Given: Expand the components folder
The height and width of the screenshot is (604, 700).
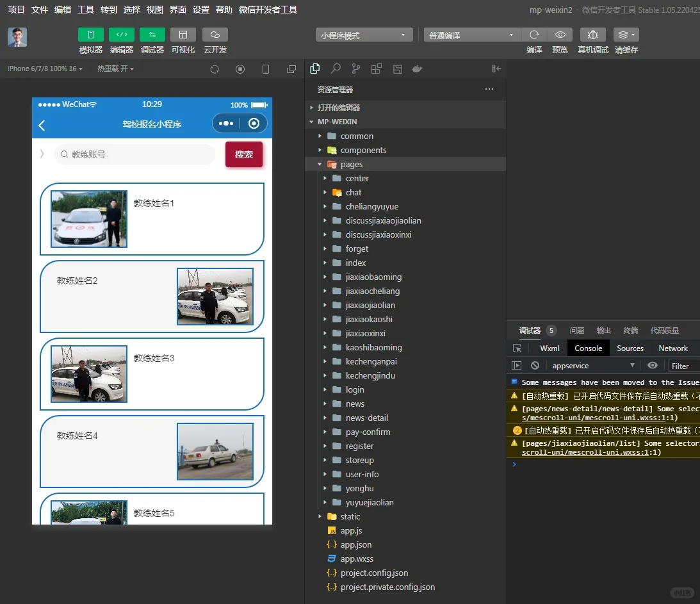Looking at the screenshot, I should point(405,150).
